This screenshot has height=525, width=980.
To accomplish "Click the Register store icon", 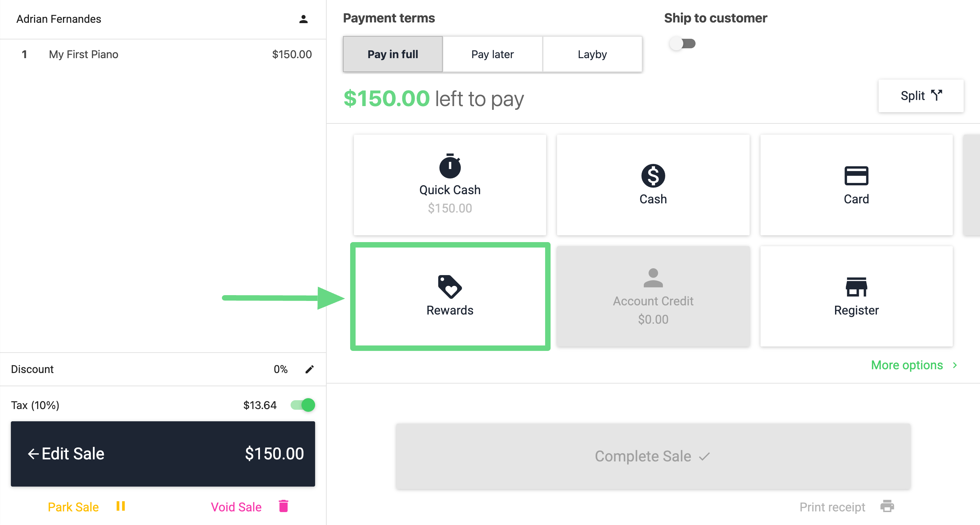I will (x=856, y=287).
